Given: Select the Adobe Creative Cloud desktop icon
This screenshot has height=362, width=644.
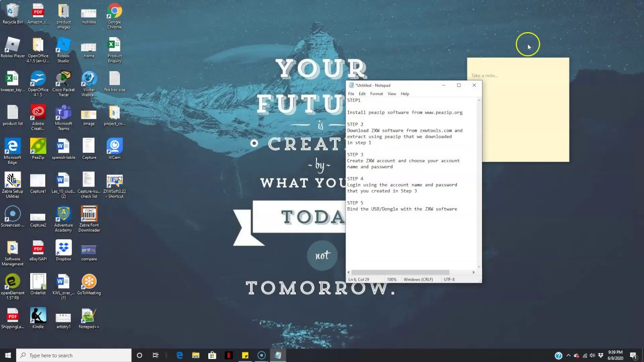Looking at the screenshot, I should pos(38,117).
